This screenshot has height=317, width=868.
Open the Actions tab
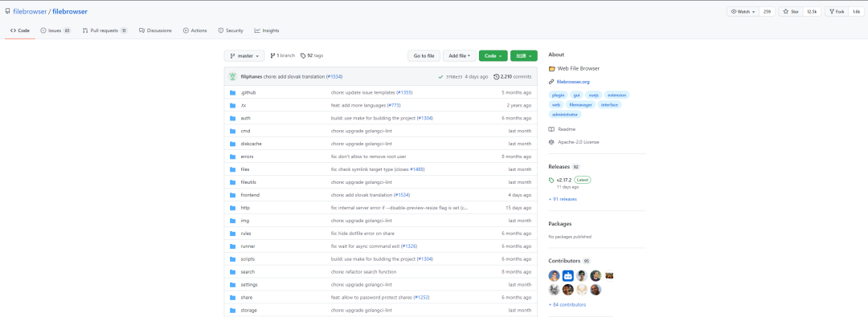pyautogui.click(x=194, y=31)
